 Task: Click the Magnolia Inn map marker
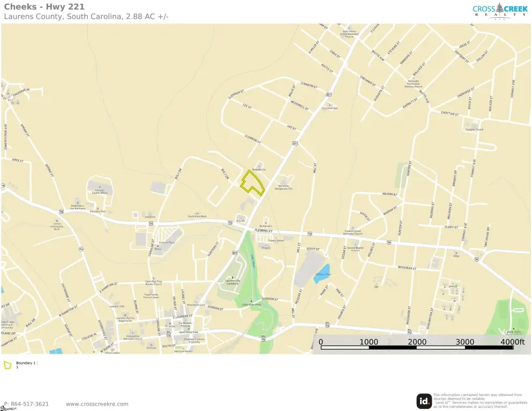click(x=259, y=167)
